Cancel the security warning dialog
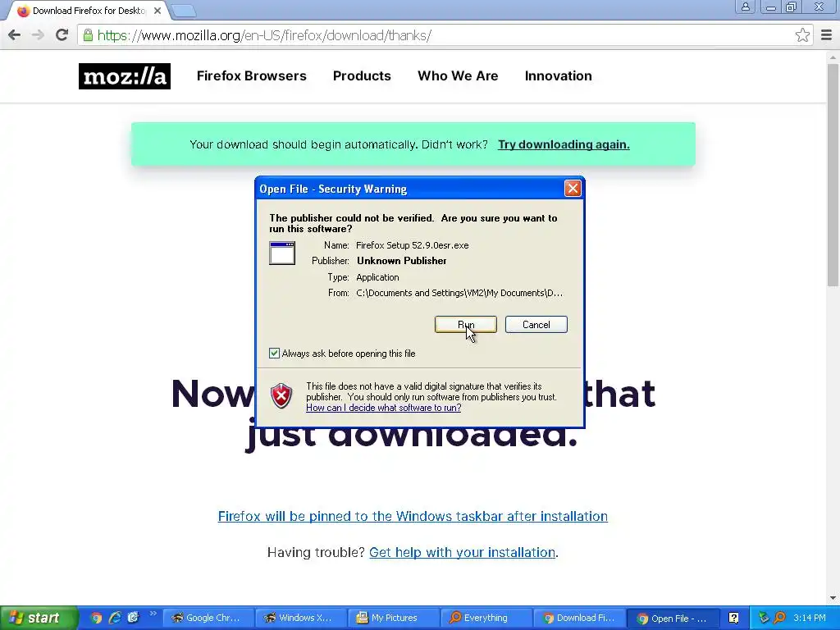This screenshot has height=630, width=840. click(536, 325)
